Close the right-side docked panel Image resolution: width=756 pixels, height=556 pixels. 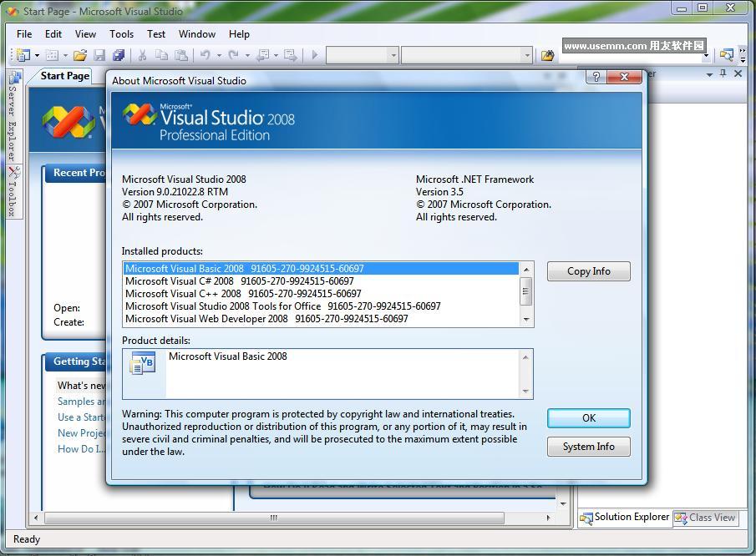738,73
